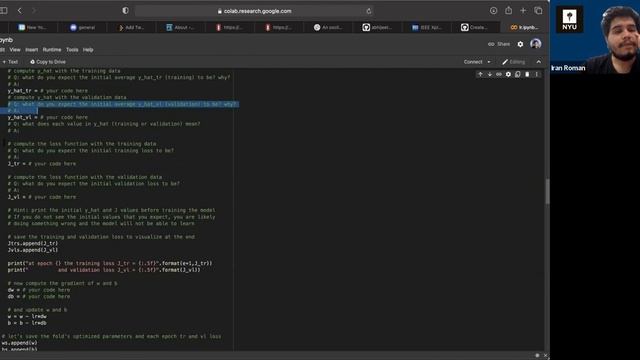Click the link-to-cell icon in cell toolbar
This screenshot has height=360, width=640.
point(499,74)
